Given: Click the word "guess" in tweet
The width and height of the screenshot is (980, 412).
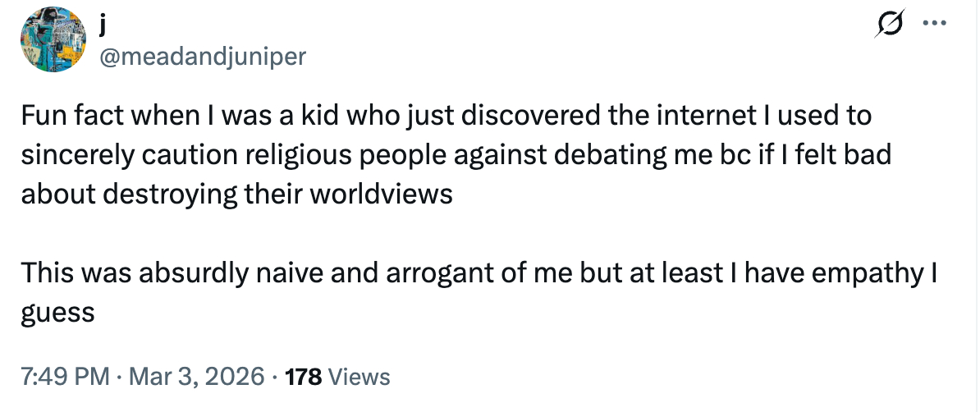Looking at the screenshot, I should (x=58, y=313).
